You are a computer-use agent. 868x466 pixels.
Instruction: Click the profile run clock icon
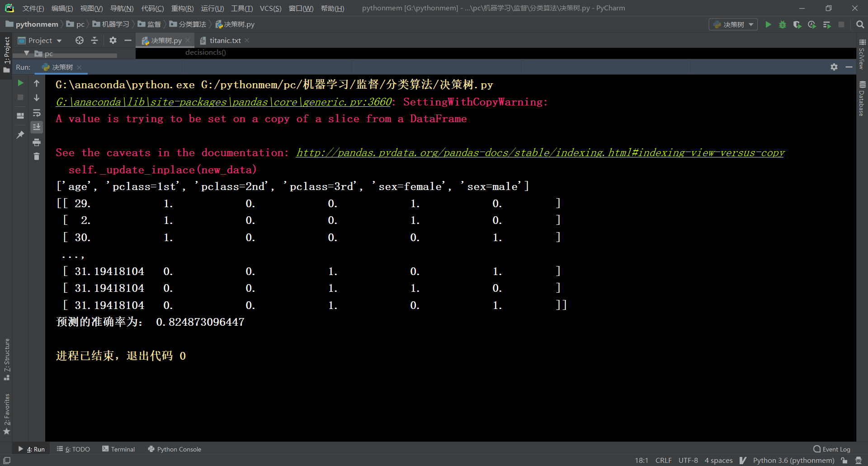pos(812,24)
